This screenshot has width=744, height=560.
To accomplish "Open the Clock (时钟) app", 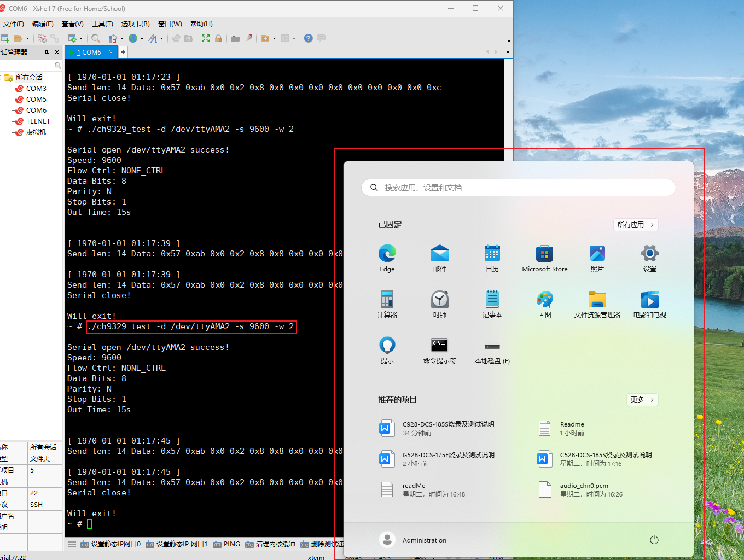I will point(440,305).
